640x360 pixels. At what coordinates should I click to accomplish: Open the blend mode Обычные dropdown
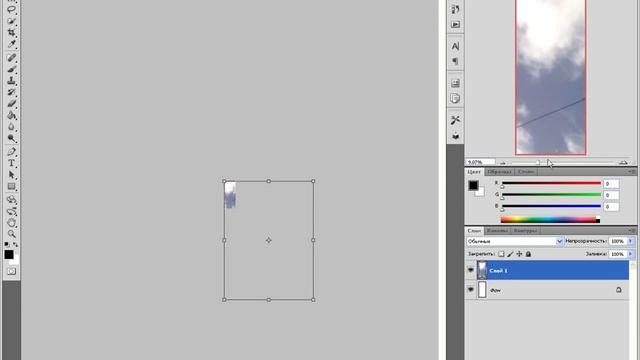click(x=515, y=241)
